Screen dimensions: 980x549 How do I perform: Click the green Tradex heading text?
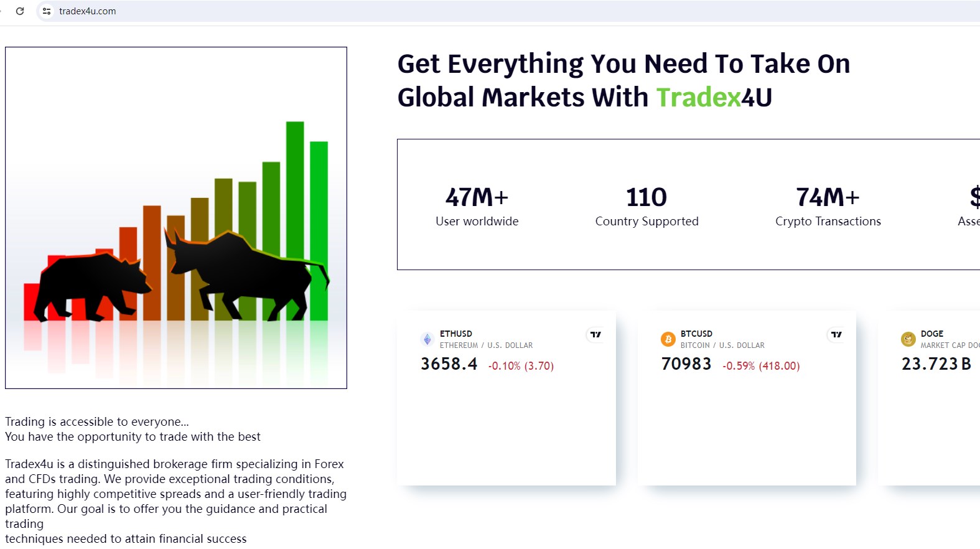coord(698,98)
